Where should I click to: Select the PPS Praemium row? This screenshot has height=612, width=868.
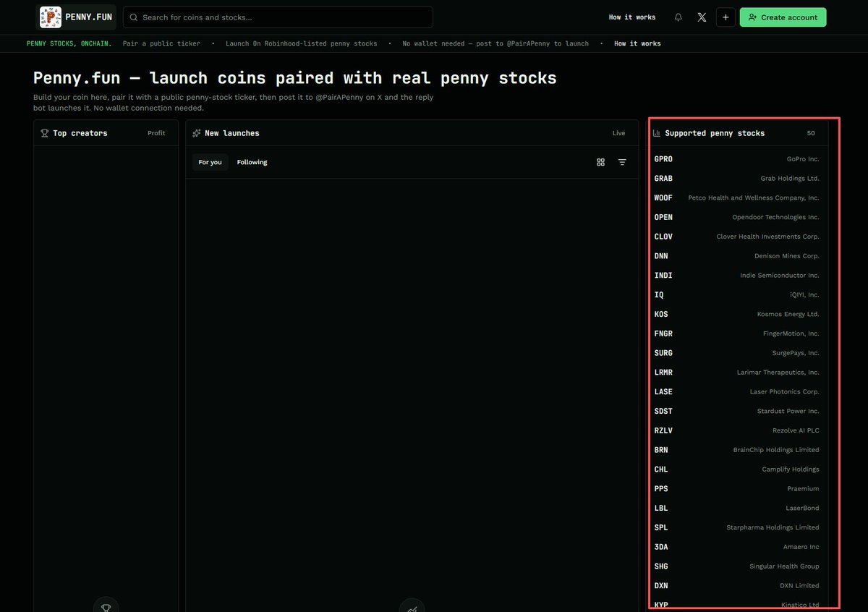(736, 488)
